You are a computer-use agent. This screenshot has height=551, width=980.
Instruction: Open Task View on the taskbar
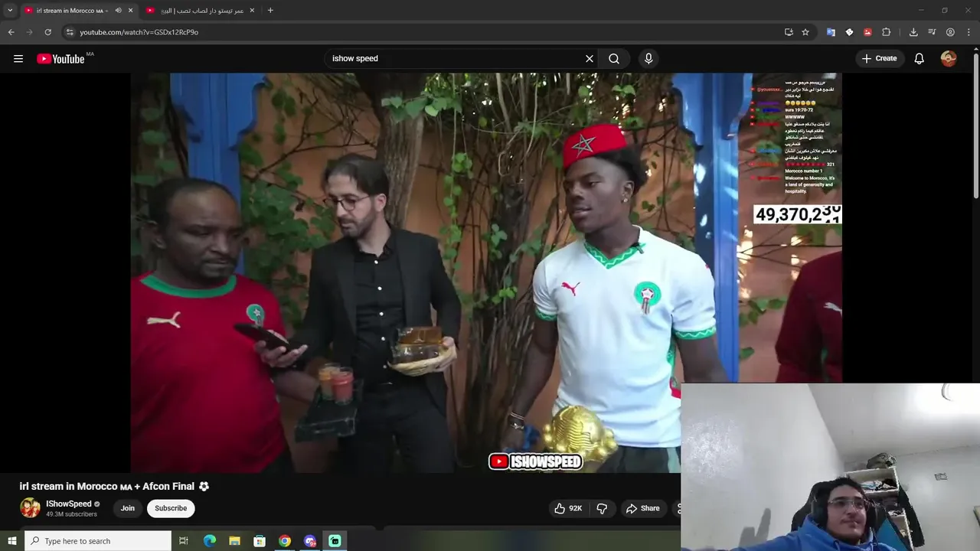(184, 541)
